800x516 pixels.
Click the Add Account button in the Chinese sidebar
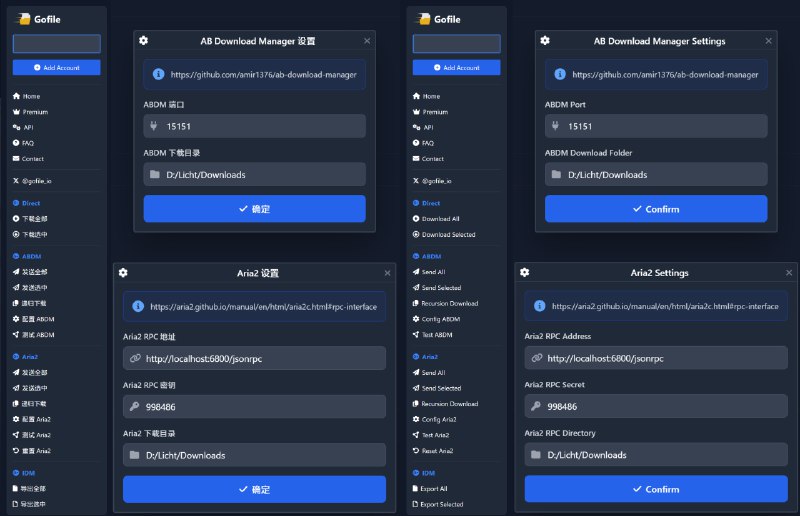click(57, 67)
